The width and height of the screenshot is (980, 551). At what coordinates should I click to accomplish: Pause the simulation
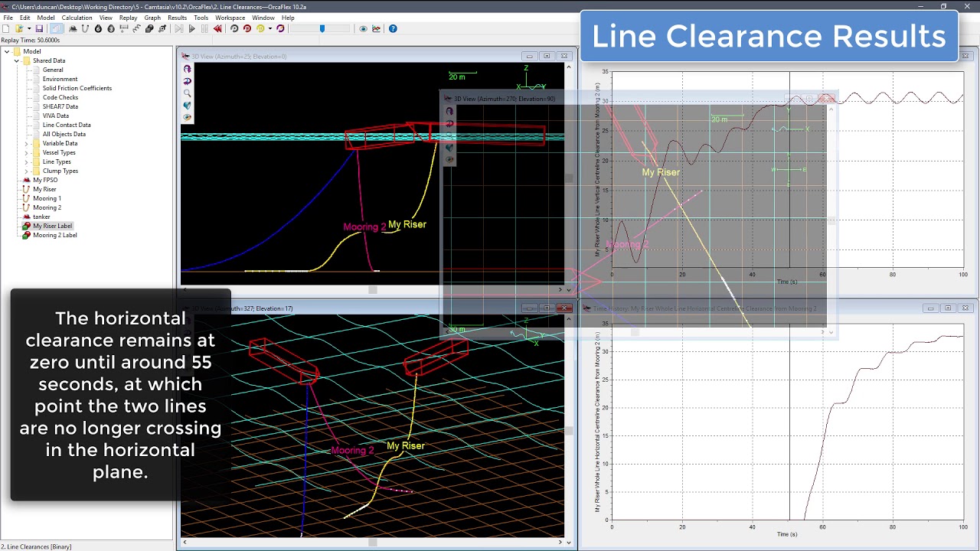coord(204,28)
